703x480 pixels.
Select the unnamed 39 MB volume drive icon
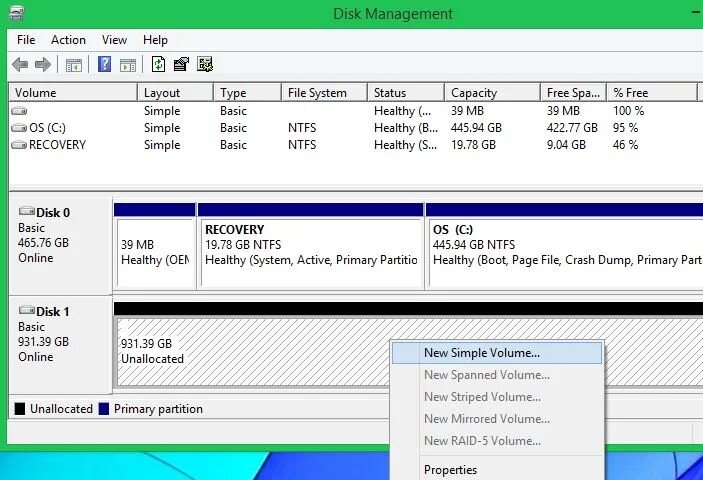coord(19,111)
